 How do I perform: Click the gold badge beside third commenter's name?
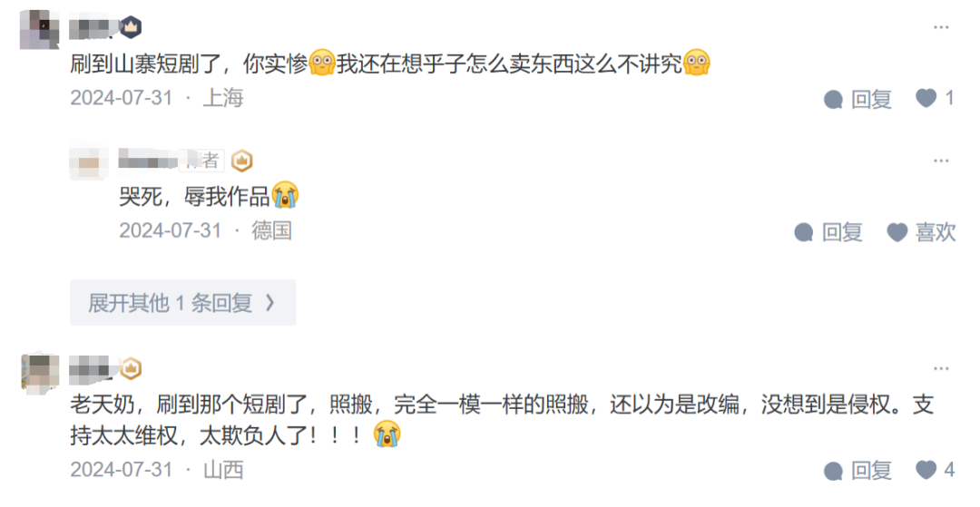click(131, 368)
